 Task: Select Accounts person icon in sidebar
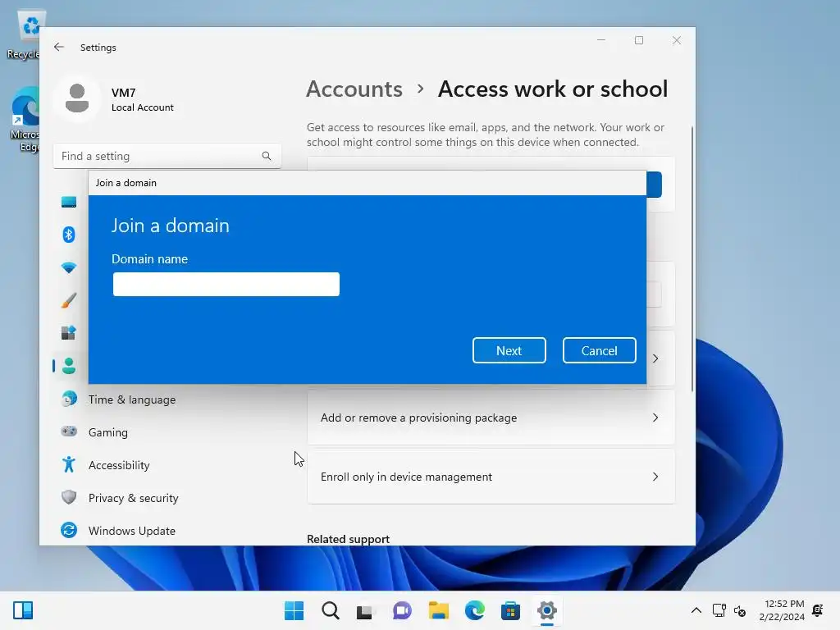(x=69, y=366)
